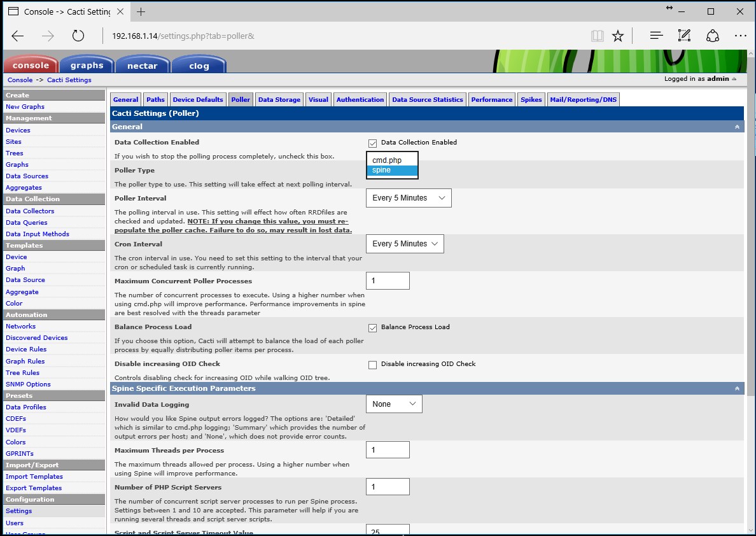Add page to favorites star
The width and height of the screenshot is (756, 536).
coord(618,36)
